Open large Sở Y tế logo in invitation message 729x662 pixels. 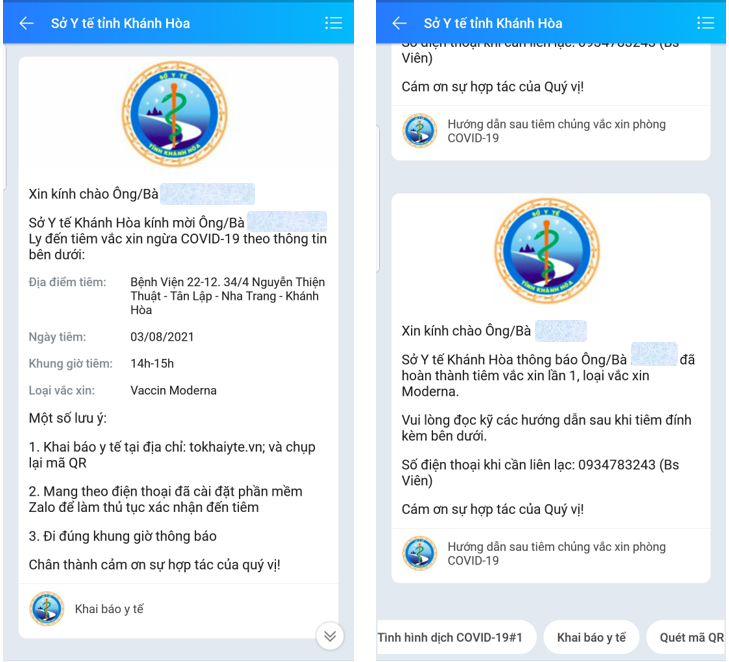click(x=175, y=114)
